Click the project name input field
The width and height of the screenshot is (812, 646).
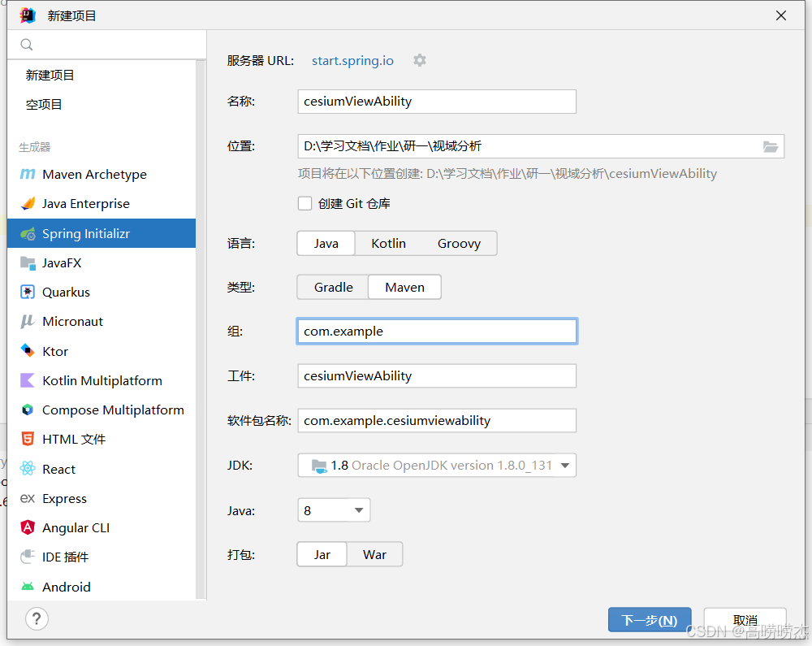tap(437, 102)
